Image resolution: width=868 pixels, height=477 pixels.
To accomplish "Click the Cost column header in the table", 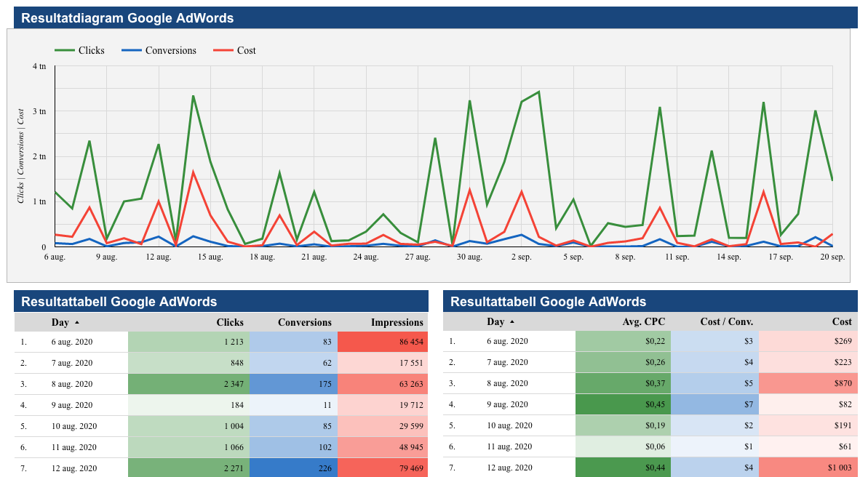I will click(x=842, y=322).
